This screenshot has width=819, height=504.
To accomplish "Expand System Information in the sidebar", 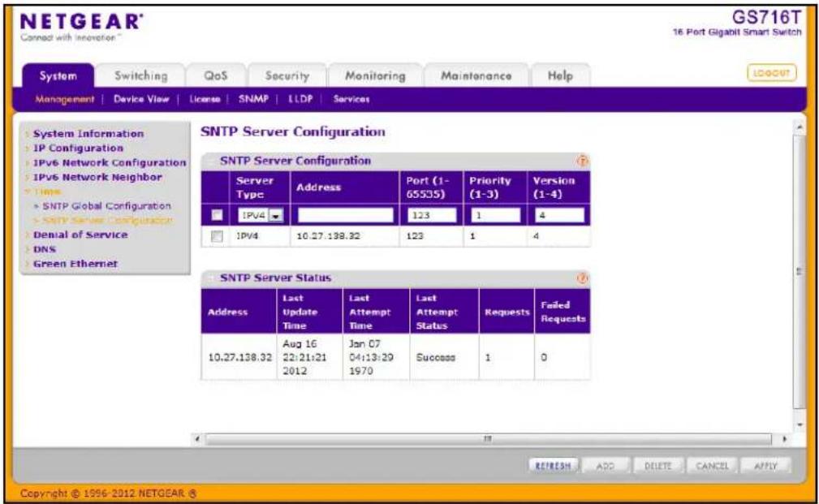I will pyautogui.click(x=88, y=134).
